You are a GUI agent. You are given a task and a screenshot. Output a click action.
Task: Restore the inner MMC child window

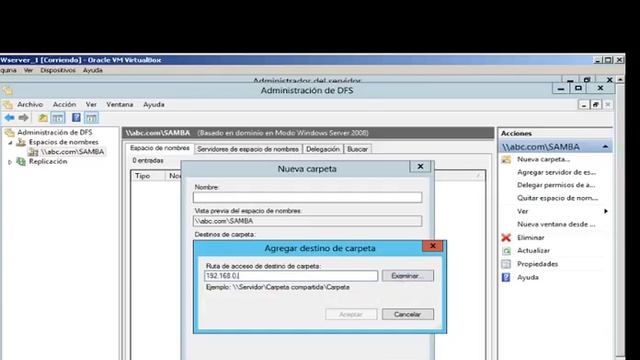(596, 105)
